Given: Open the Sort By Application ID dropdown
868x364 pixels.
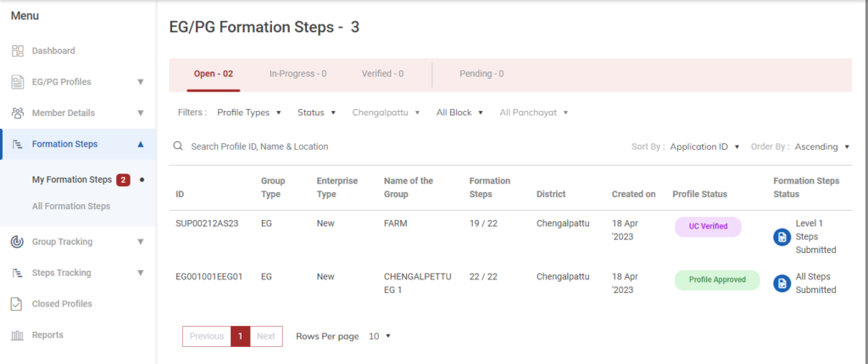Looking at the screenshot, I should point(704,146).
